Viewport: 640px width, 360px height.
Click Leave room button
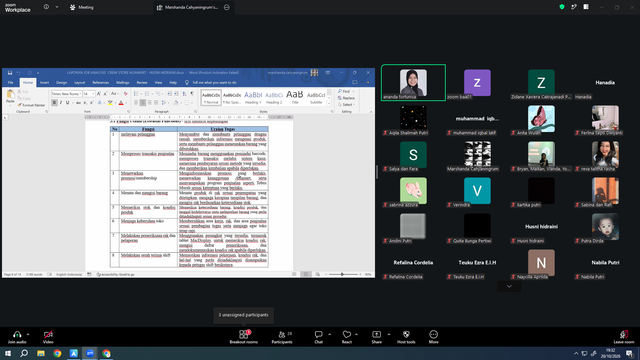tap(624, 337)
